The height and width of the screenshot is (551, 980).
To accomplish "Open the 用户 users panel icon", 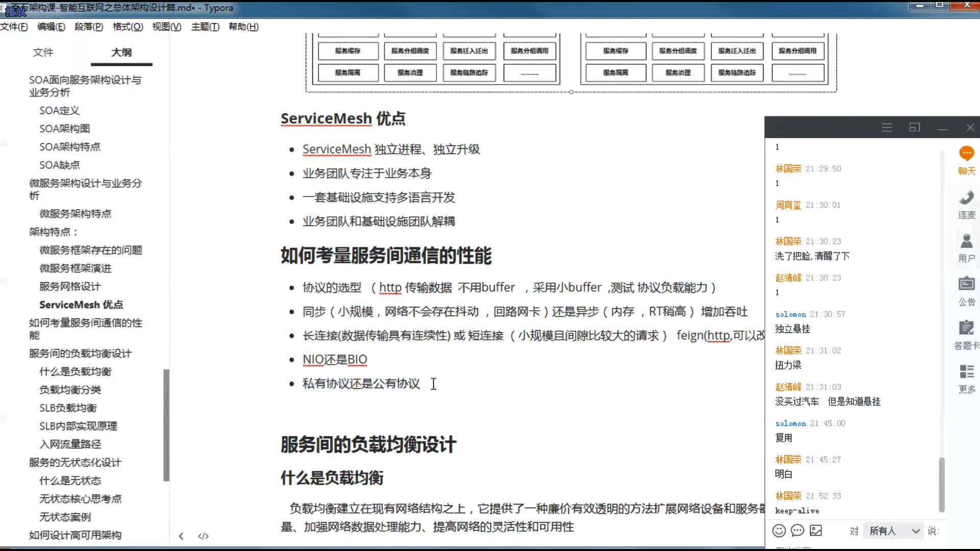I will 966,241.
